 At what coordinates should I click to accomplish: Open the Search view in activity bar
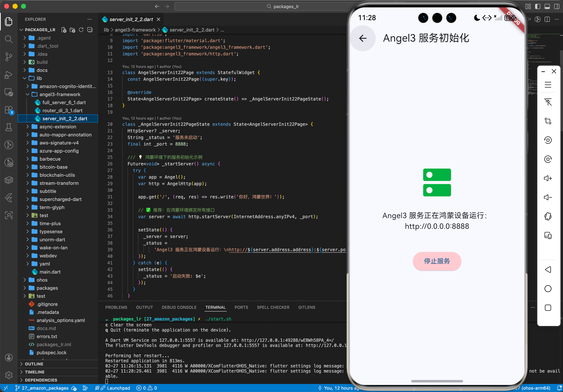9,39
